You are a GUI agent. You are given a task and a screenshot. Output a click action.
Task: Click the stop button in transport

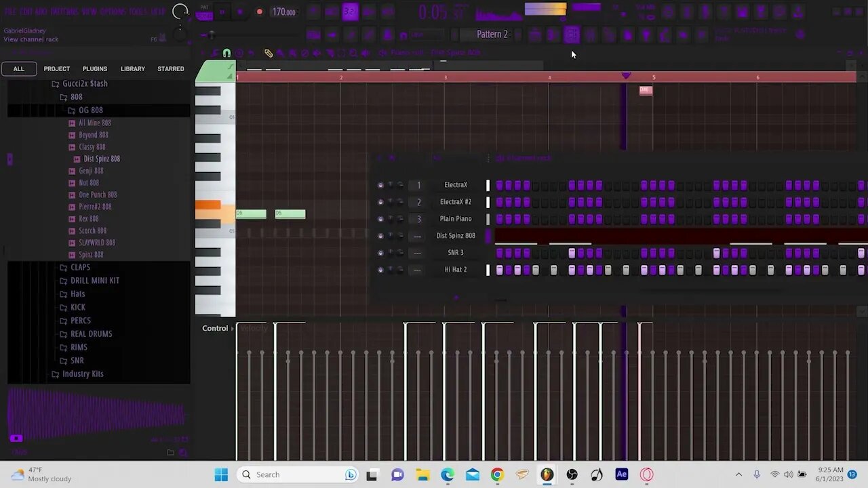(x=240, y=12)
